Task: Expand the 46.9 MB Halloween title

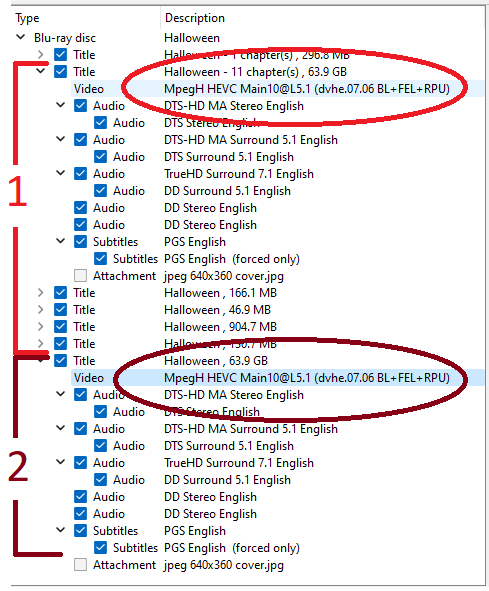Action: (41, 309)
